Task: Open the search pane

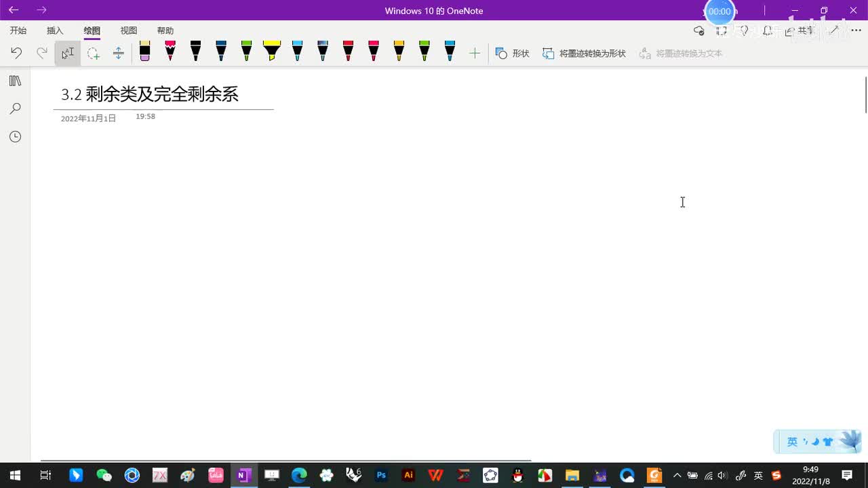Action: (x=15, y=108)
